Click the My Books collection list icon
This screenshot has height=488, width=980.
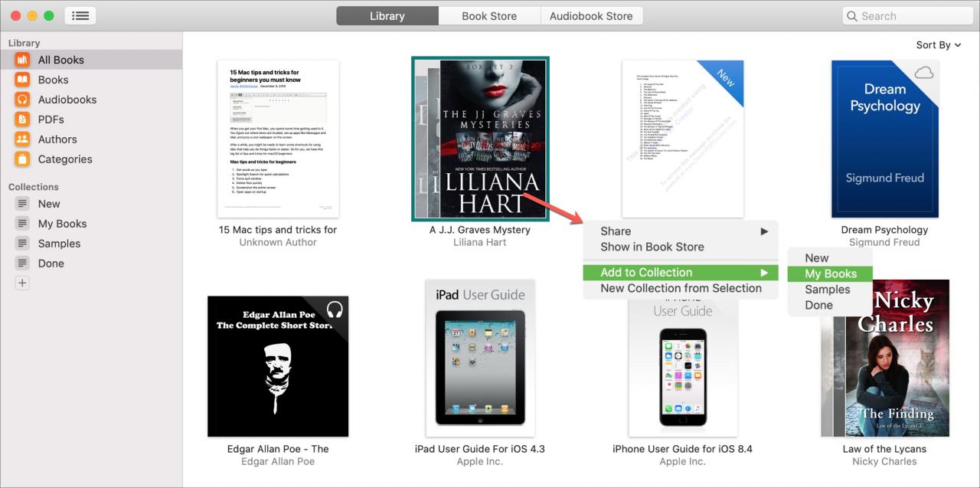pyautogui.click(x=23, y=224)
